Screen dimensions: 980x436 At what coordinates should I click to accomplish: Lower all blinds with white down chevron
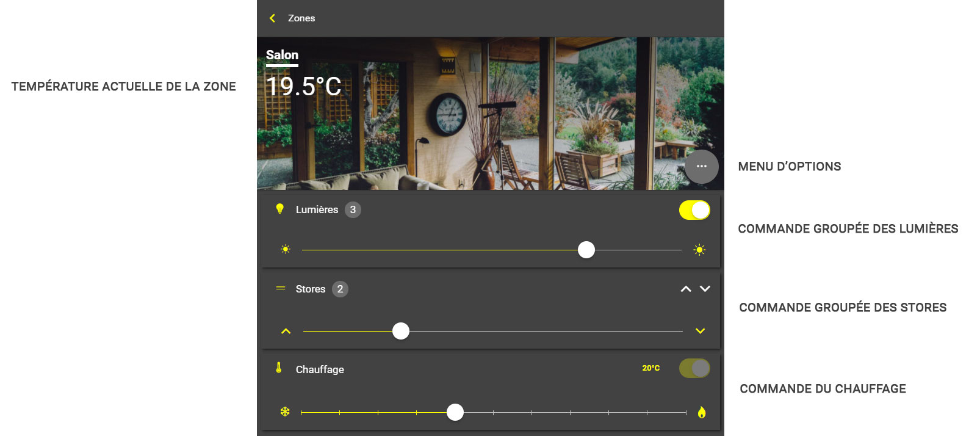tap(705, 289)
